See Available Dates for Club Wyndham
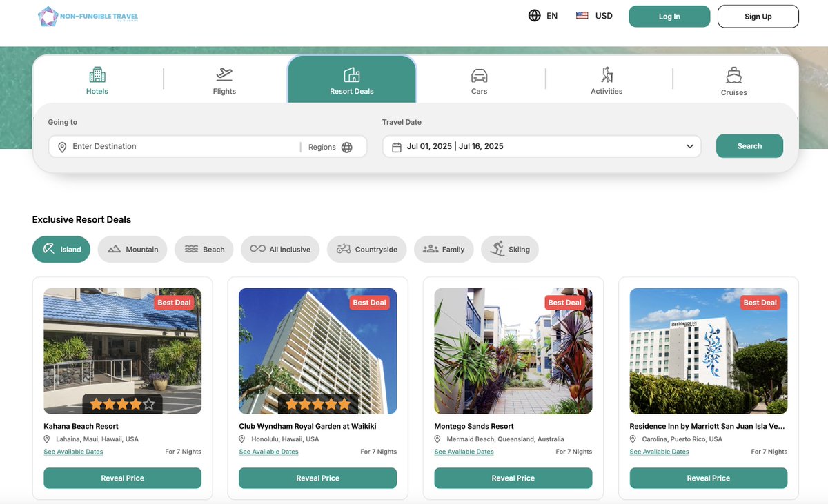 point(268,452)
